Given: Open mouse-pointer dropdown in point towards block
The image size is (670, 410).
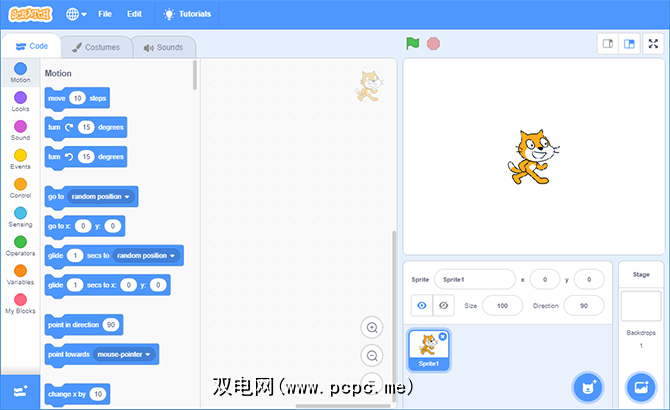Looking at the screenshot, I should [124, 354].
